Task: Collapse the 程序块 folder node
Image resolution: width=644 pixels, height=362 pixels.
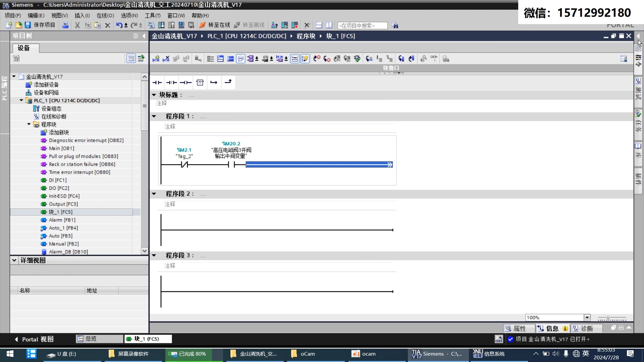Action: pyautogui.click(x=29, y=124)
